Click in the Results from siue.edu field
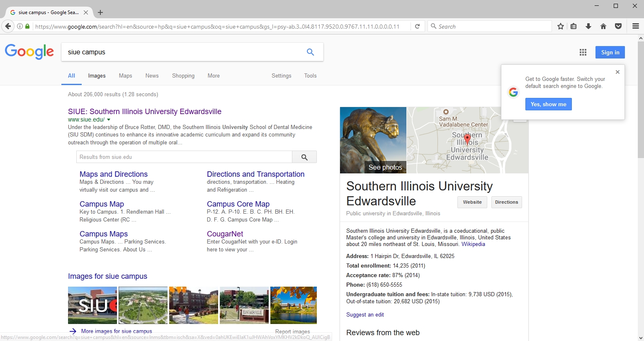 [184, 157]
